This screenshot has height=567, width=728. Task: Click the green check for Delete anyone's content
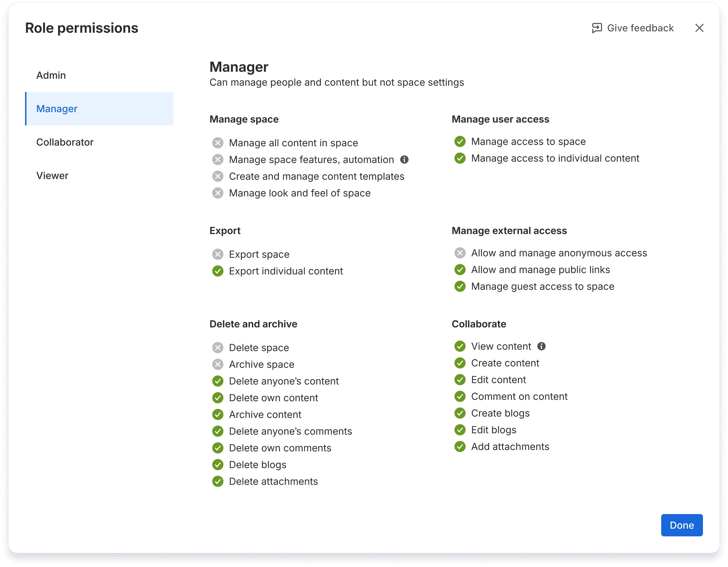pos(218,381)
